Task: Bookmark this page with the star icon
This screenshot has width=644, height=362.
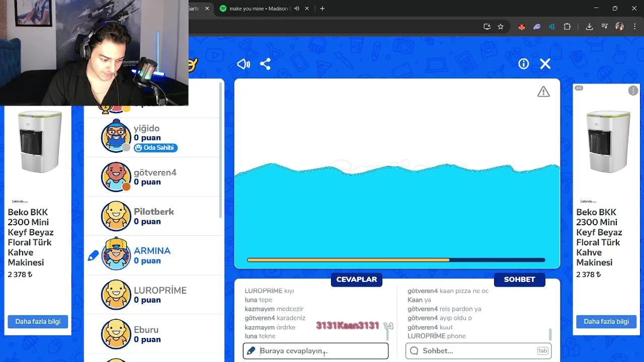Action: [x=501, y=27]
